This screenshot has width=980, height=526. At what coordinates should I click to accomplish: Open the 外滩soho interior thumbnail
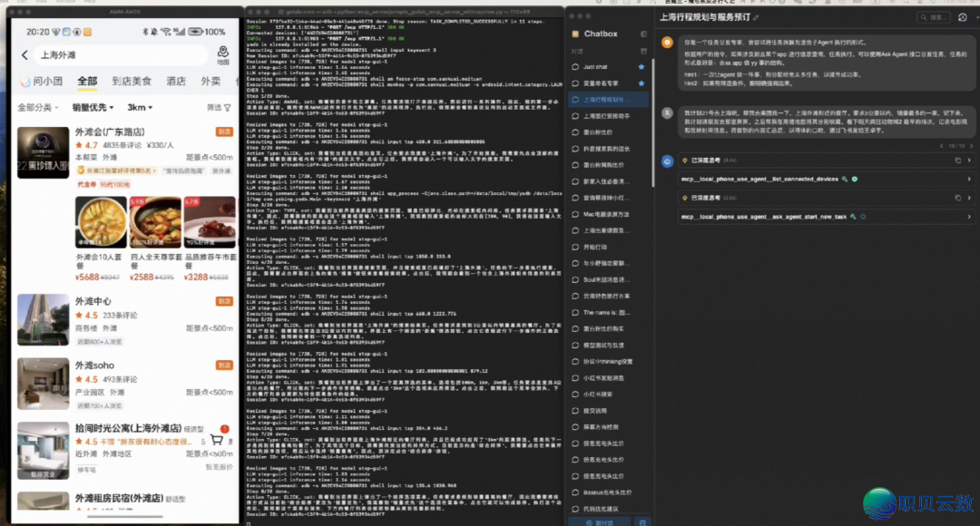[x=44, y=384]
